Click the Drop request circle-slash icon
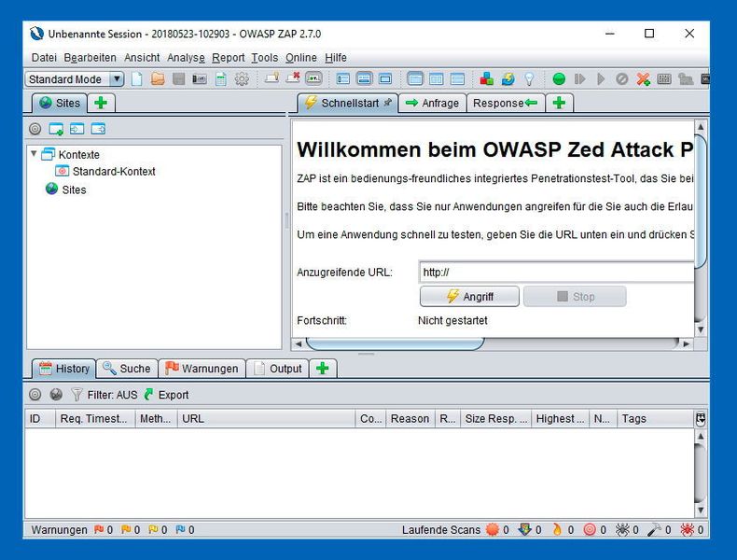737x560 pixels. (x=622, y=79)
